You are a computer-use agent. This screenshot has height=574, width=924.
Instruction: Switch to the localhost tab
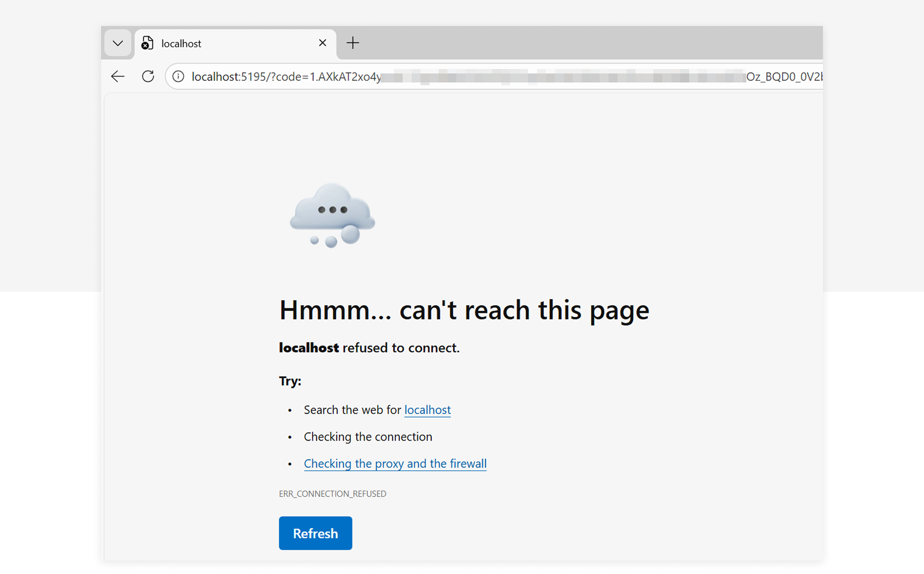[x=217, y=43]
